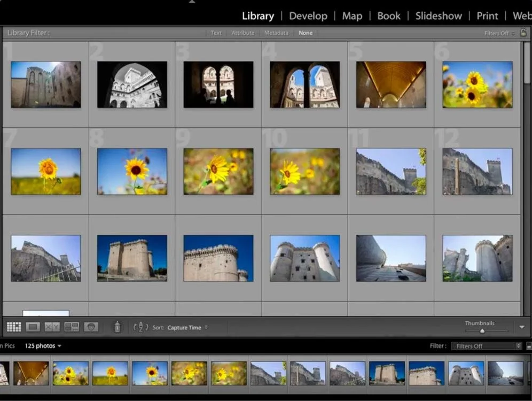Image resolution: width=532 pixels, height=401 pixels.
Task: Choose the None library filter
Action: tap(306, 33)
